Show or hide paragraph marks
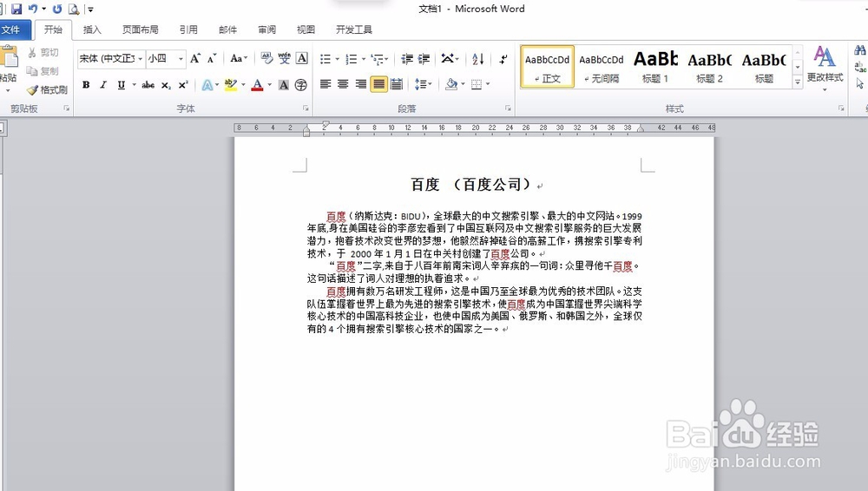This screenshot has width=868, height=491. pyautogui.click(x=503, y=59)
